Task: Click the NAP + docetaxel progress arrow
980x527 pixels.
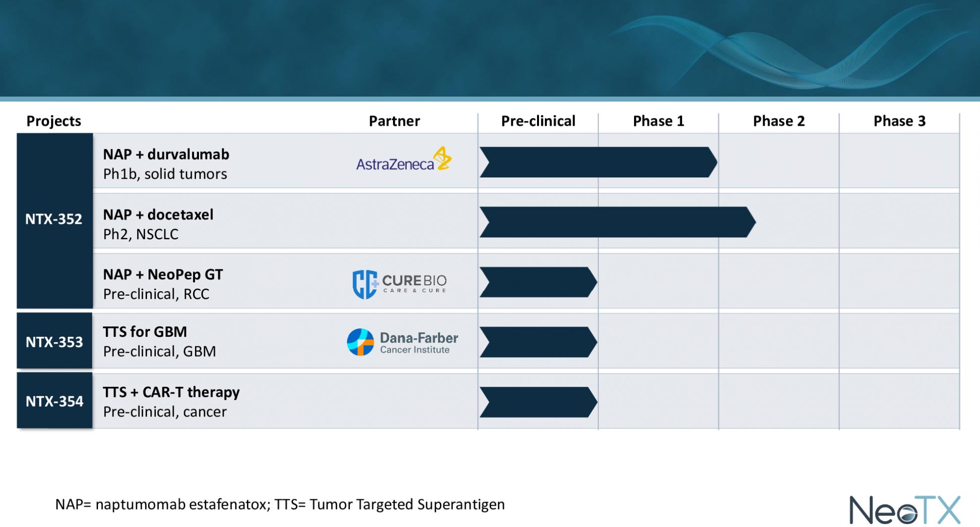Action: click(x=617, y=222)
